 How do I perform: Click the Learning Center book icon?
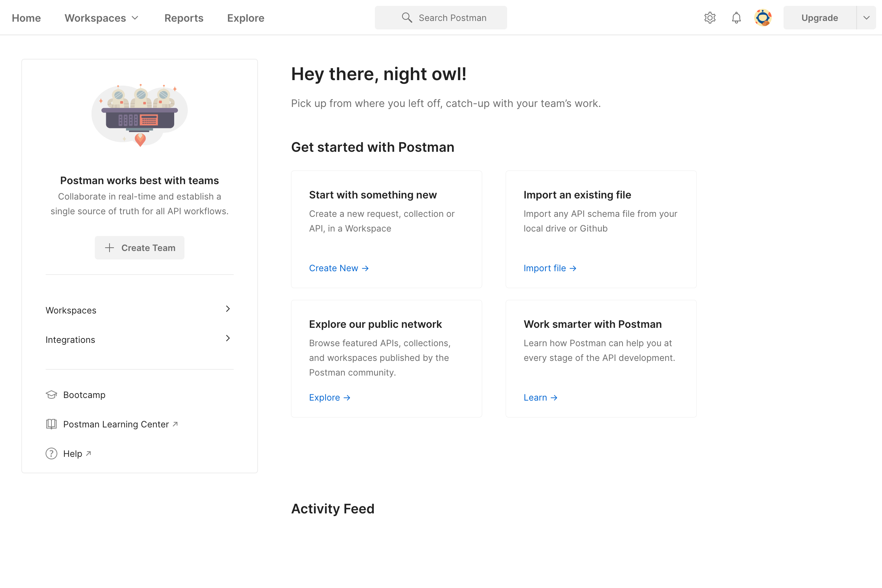[x=51, y=424]
